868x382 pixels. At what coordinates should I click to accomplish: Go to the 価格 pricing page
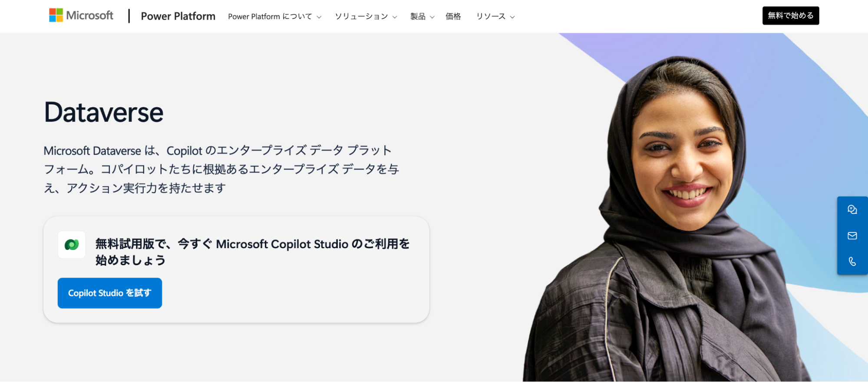(x=453, y=16)
